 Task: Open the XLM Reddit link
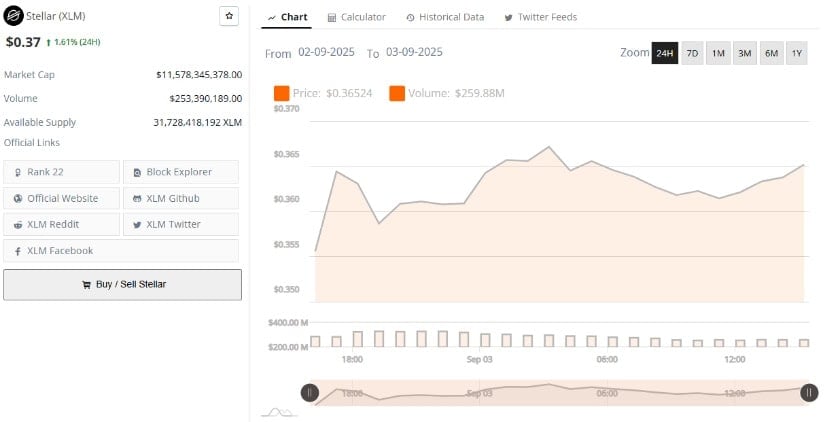[x=62, y=224]
